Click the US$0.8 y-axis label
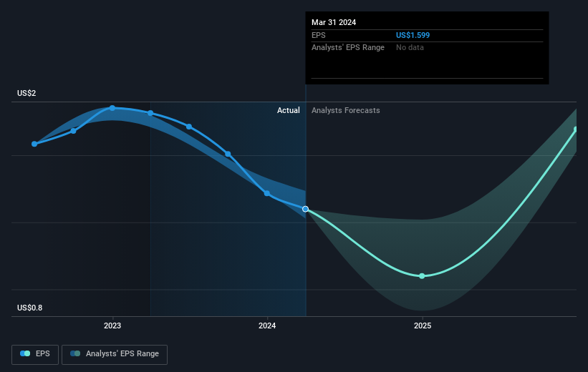 pos(29,308)
